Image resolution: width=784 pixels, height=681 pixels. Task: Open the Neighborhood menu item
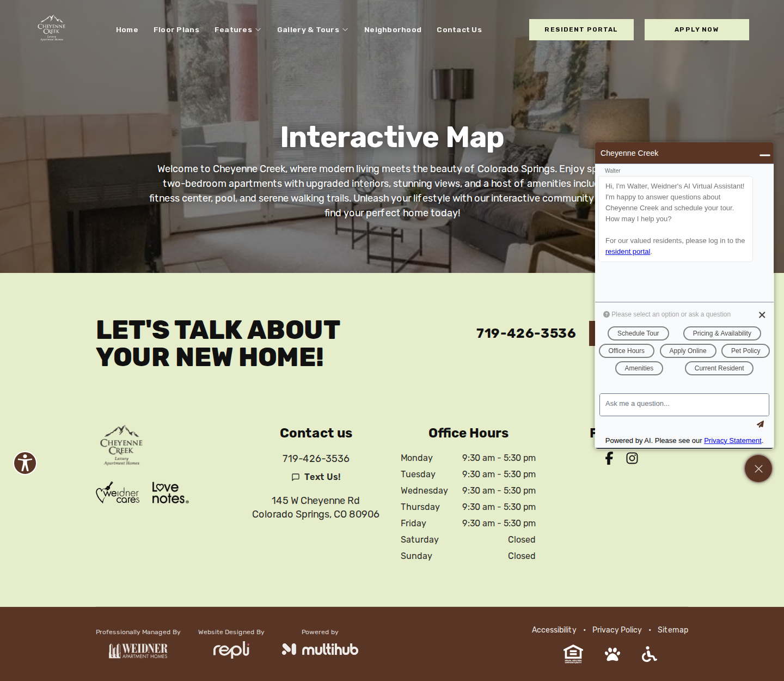pos(393,30)
